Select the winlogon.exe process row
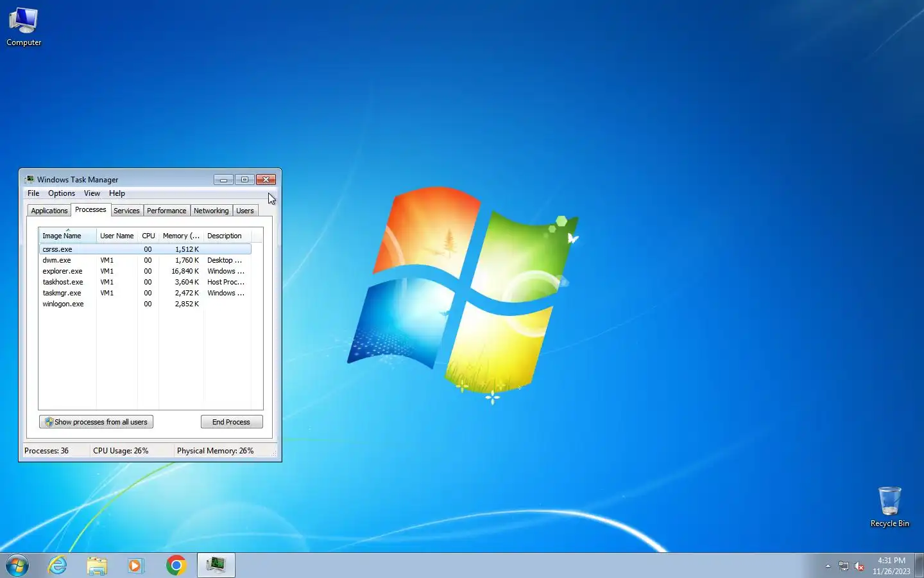This screenshot has height=578, width=924. point(145,304)
